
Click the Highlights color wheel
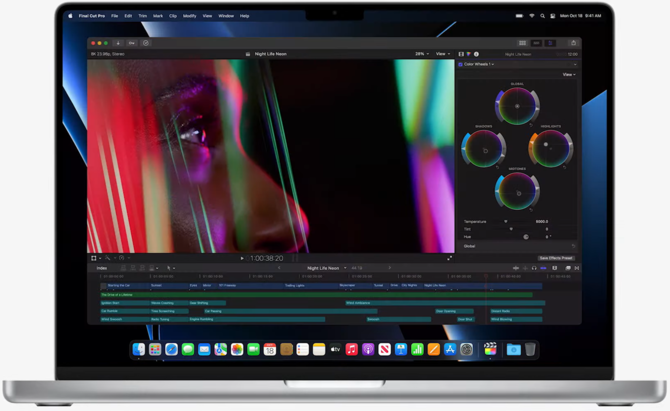point(551,149)
